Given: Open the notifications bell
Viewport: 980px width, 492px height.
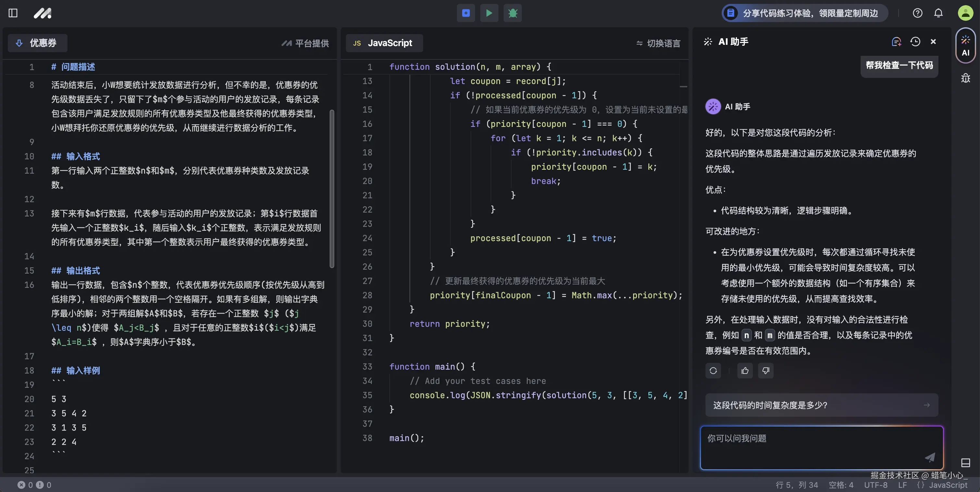Looking at the screenshot, I should pos(938,13).
